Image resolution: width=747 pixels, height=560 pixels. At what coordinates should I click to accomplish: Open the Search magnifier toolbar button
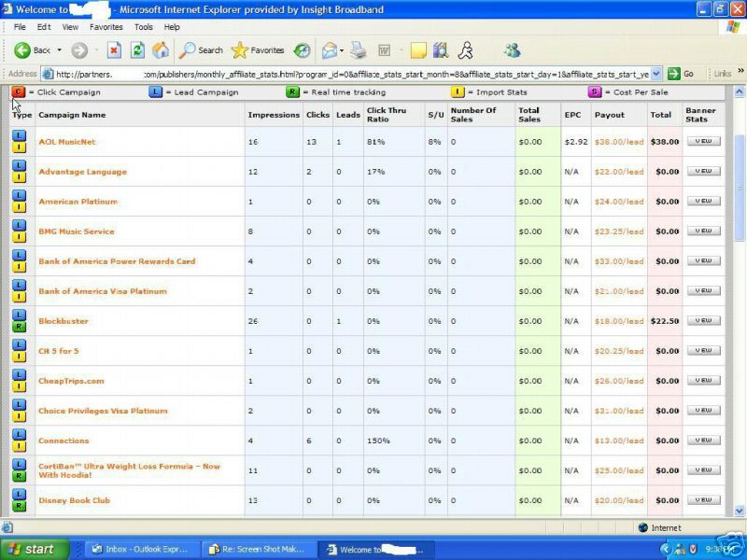click(x=201, y=50)
